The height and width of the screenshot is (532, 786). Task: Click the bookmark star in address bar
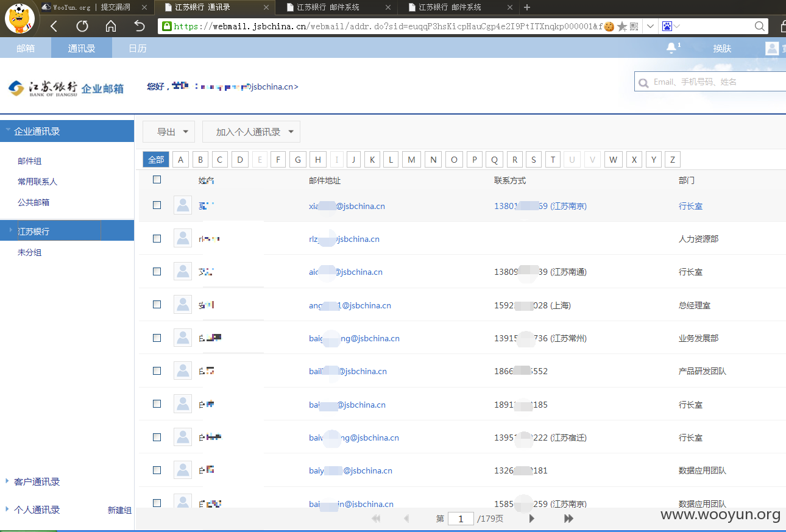[x=621, y=26]
